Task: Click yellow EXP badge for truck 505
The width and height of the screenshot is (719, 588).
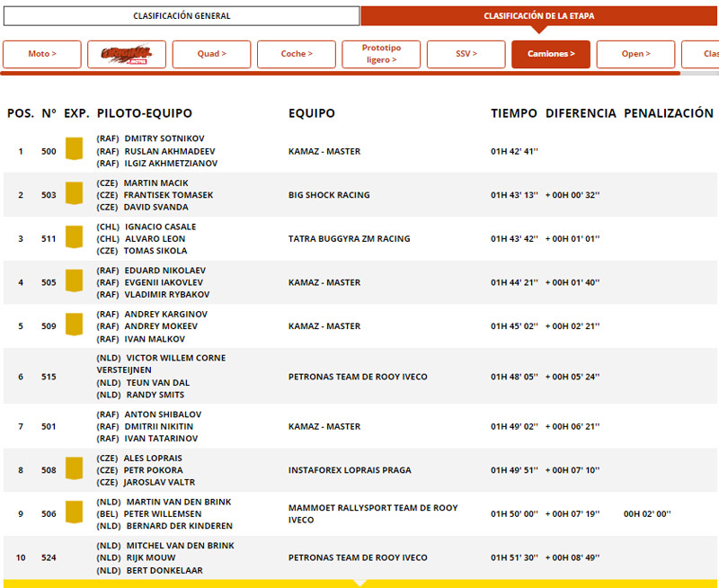Action: (x=74, y=282)
